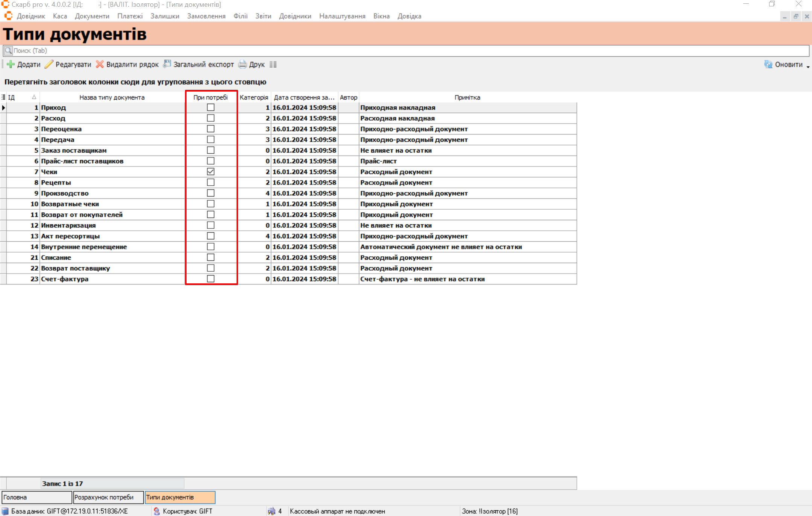Switch to the Розрахунок потреби tab
Screen dimensions: 812x516
(108, 497)
